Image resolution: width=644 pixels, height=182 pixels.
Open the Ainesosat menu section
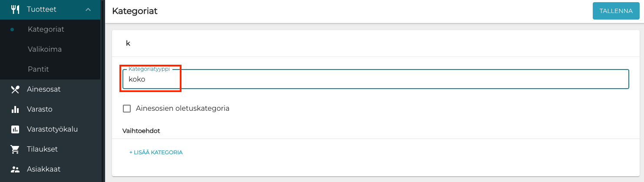pyautogui.click(x=43, y=89)
